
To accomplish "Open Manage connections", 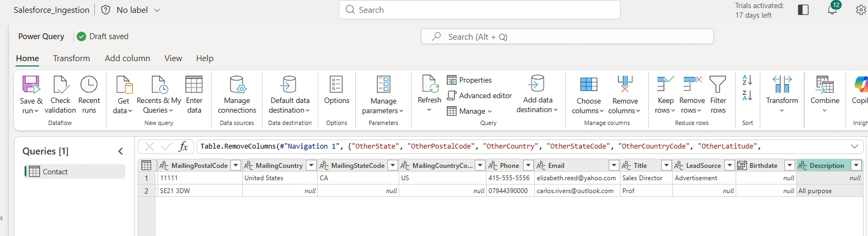I will [237, 95].
